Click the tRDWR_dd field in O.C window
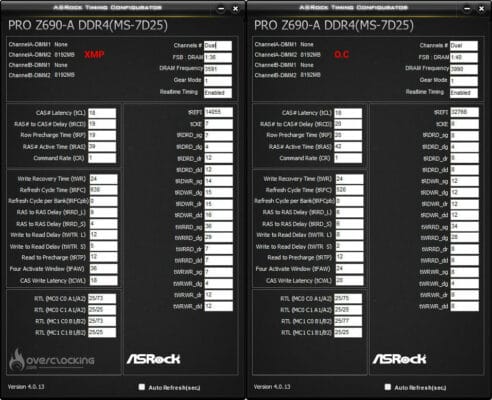This screenshot has width=492, height=400. tap(464, 215)
